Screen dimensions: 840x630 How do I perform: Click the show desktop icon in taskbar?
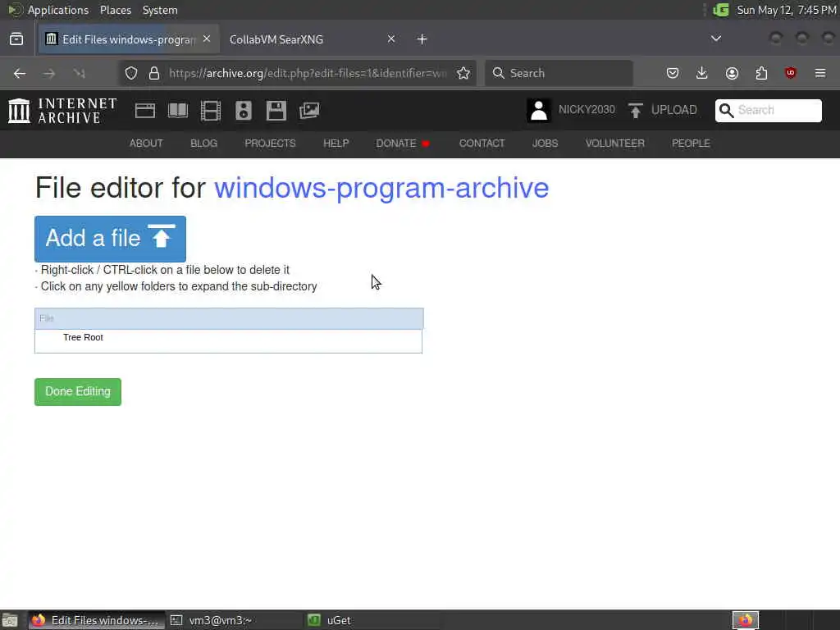tap(10, 620)
